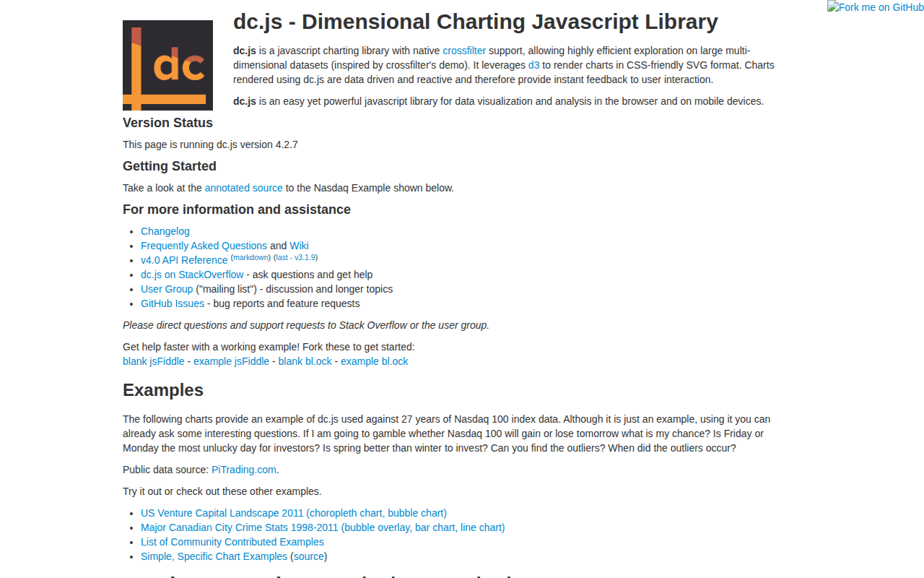The height and width of the screenshot is (578, 924).
Task: Open List of Community Contributed Examples
Action: tap(232, 542)
